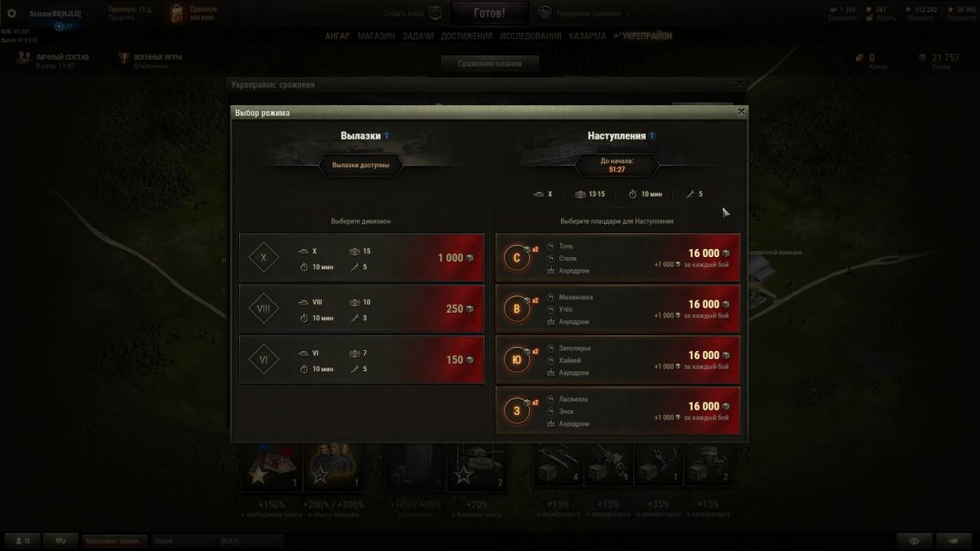
Task: Pick the В staging area circle
Action: point(516,309)
